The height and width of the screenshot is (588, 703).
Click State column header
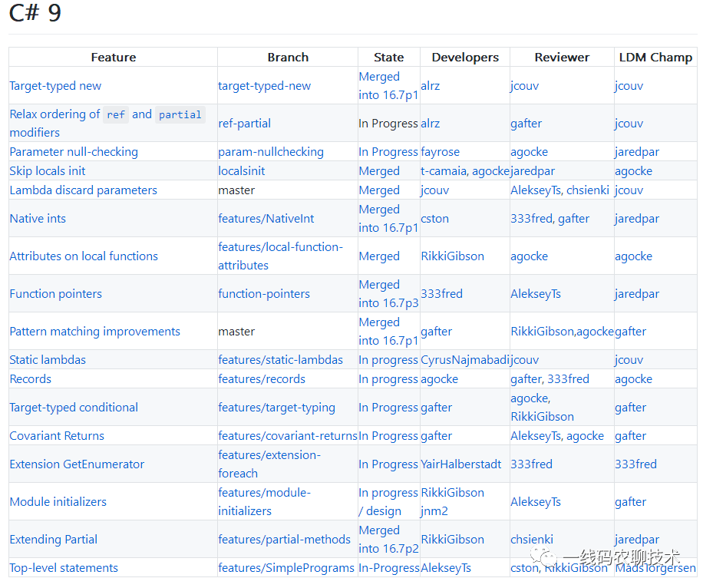(x=388, y=58)
